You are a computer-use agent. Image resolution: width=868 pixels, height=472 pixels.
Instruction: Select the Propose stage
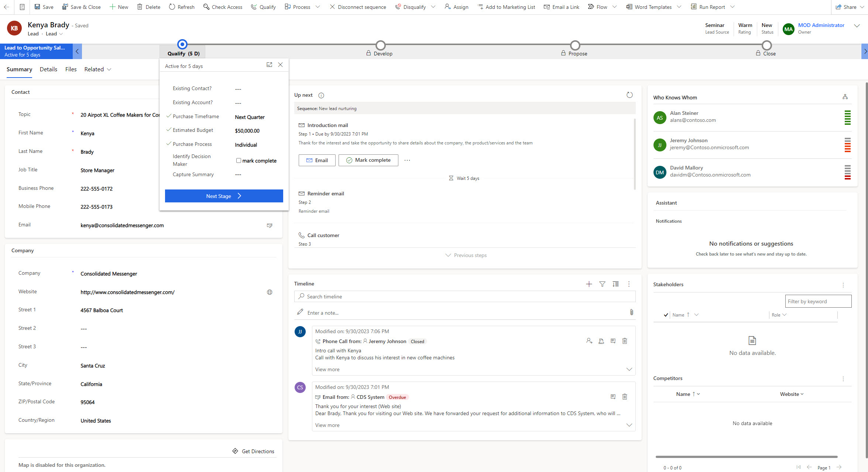575,45
